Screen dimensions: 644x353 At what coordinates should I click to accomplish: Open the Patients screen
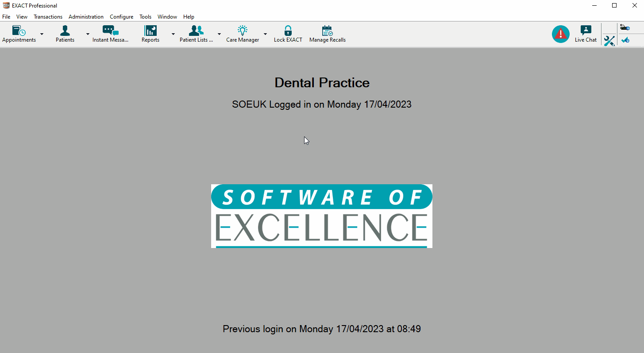[x=65, y=33]
